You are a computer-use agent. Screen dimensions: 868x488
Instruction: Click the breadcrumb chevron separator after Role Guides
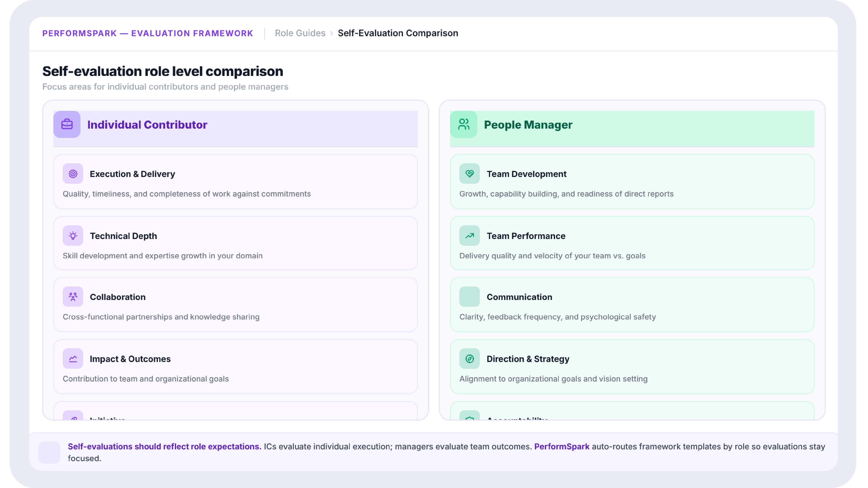click(x=332, y=33)
